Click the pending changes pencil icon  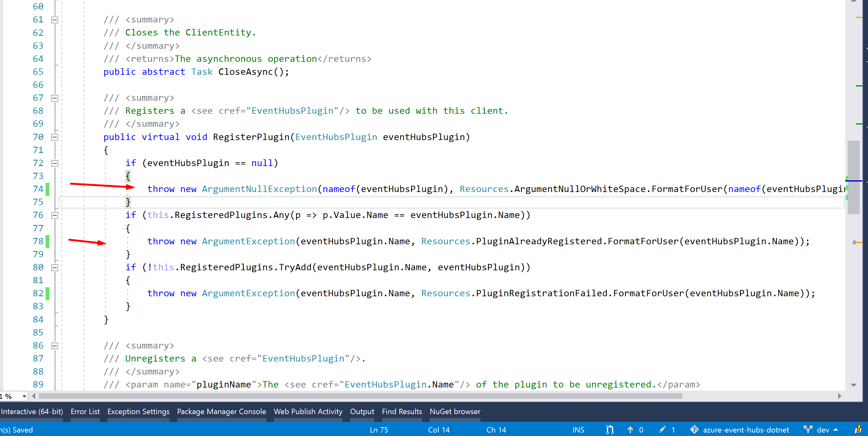click(662, 429)
